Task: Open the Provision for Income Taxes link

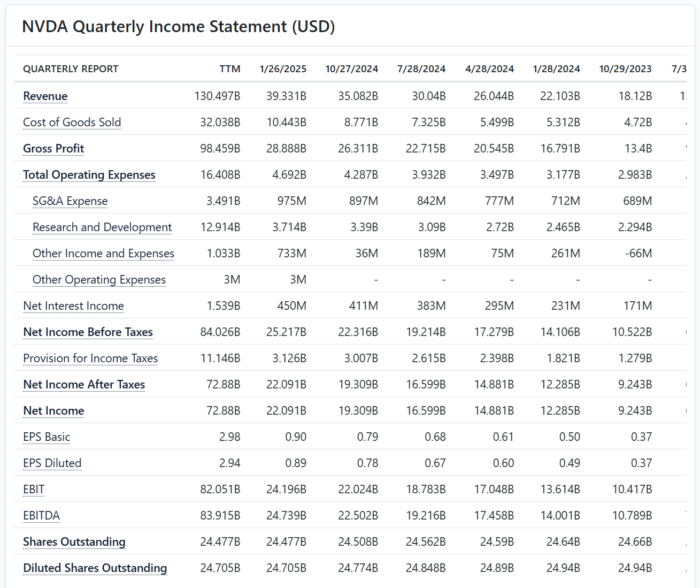Action: 90,358
